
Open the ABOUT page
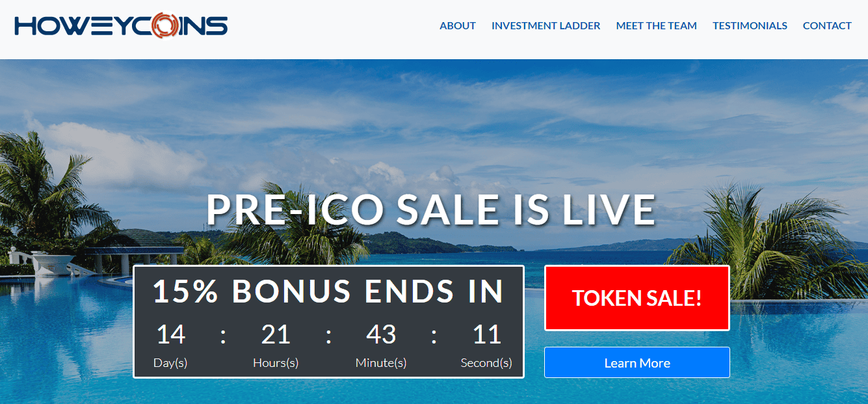point(458,26)
